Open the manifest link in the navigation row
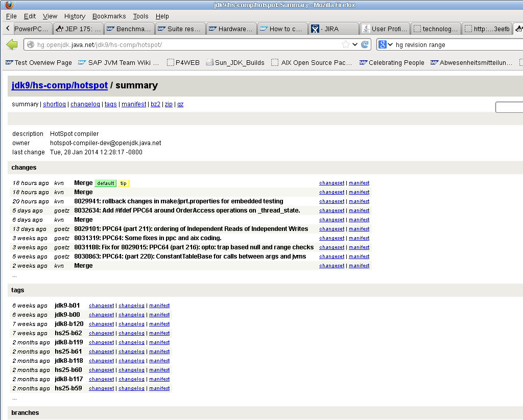The width and height of the screenshot is (523, 420). tap(134, 104)
